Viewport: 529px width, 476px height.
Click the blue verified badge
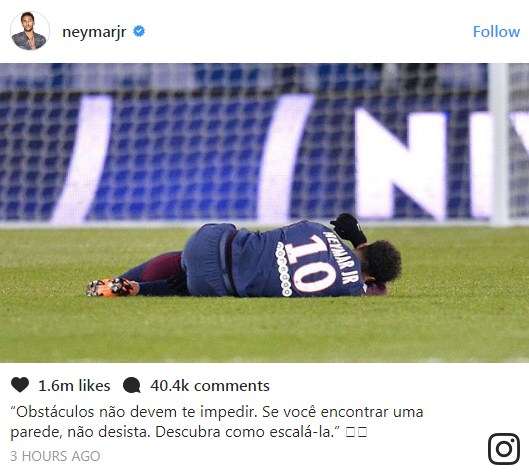pyautogui.click(x=139, y=31)
